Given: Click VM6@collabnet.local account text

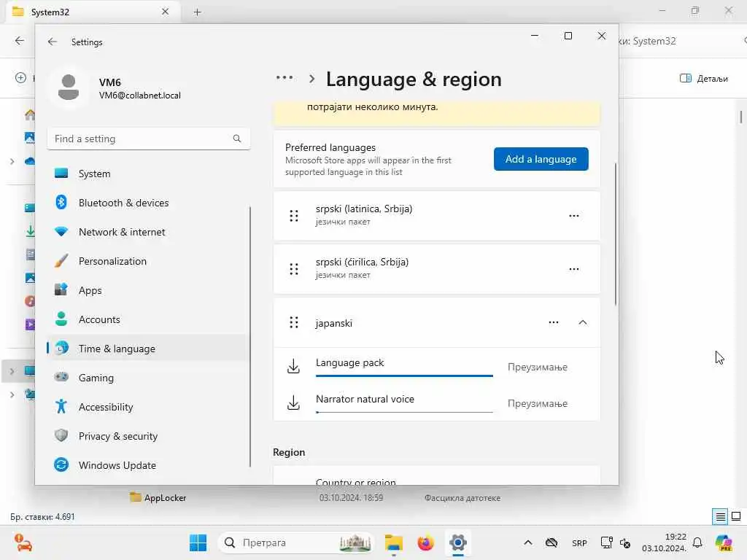Looking at the screenshot, I should (x=139, y=96).
